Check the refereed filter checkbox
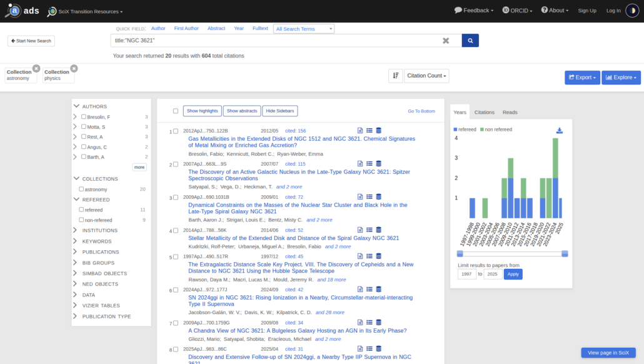 coord(82,210)
